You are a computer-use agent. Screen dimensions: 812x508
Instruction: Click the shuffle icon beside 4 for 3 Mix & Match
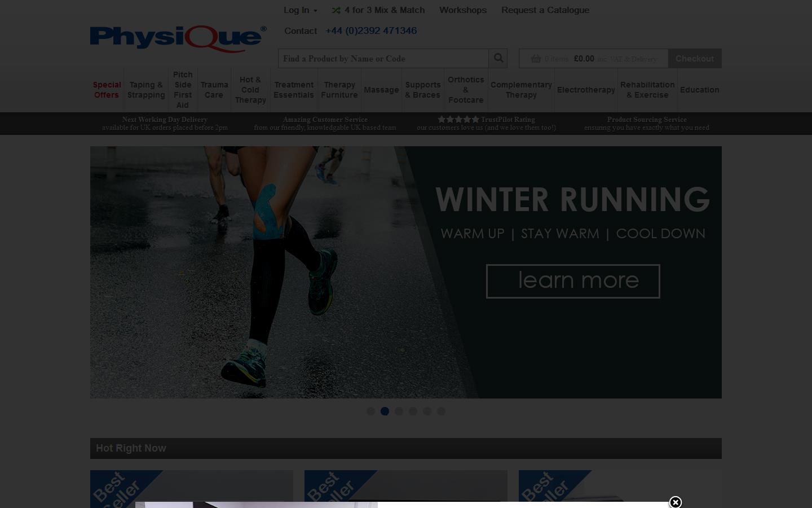(x=336, y=10)
